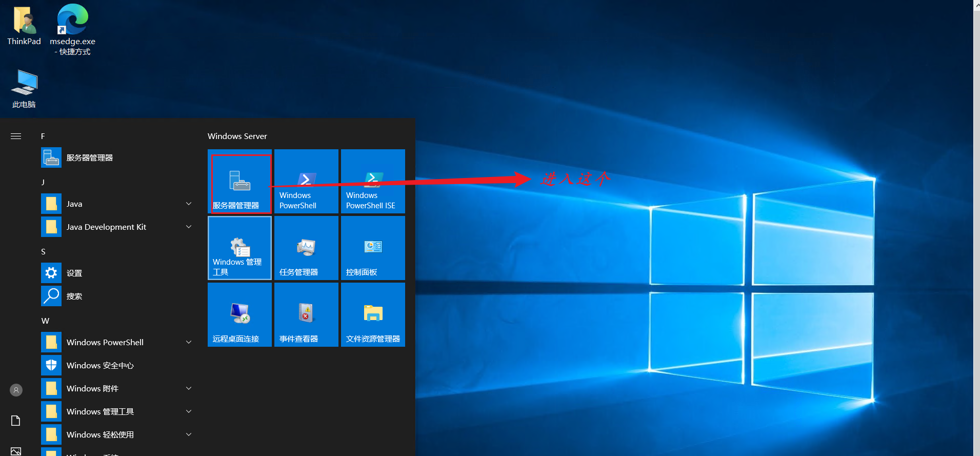Jump via the letter S header
Image resolution: width=980 pixels, height=456 pixels.
(43, 251)
